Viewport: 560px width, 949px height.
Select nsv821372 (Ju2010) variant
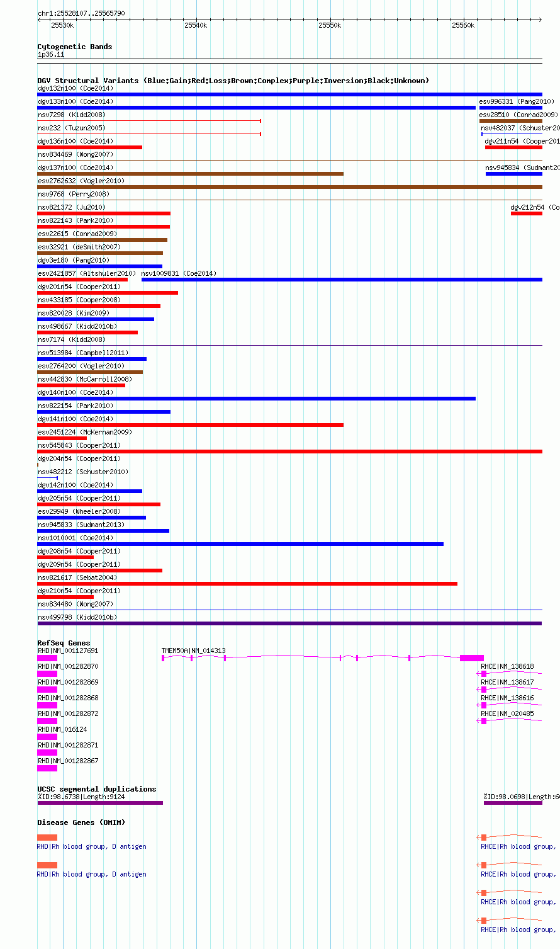72,208
